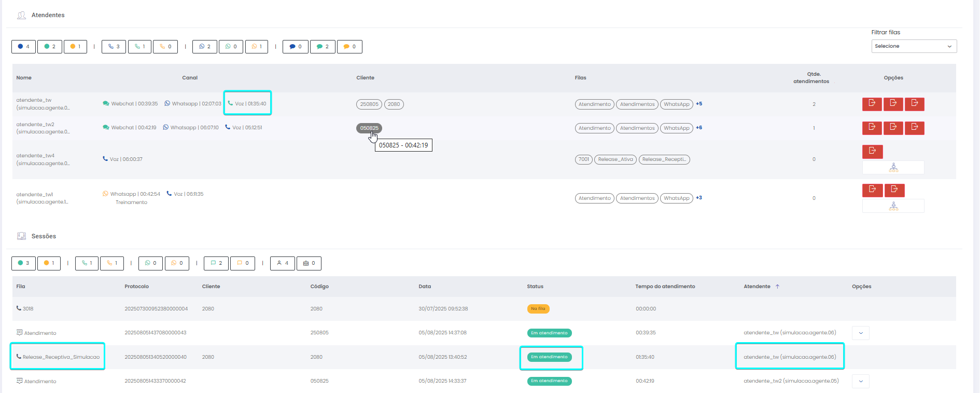Click the blue WhatsApp filter showing 2
Viewport: 980px width, 393px height.
(x=205, y=47)
